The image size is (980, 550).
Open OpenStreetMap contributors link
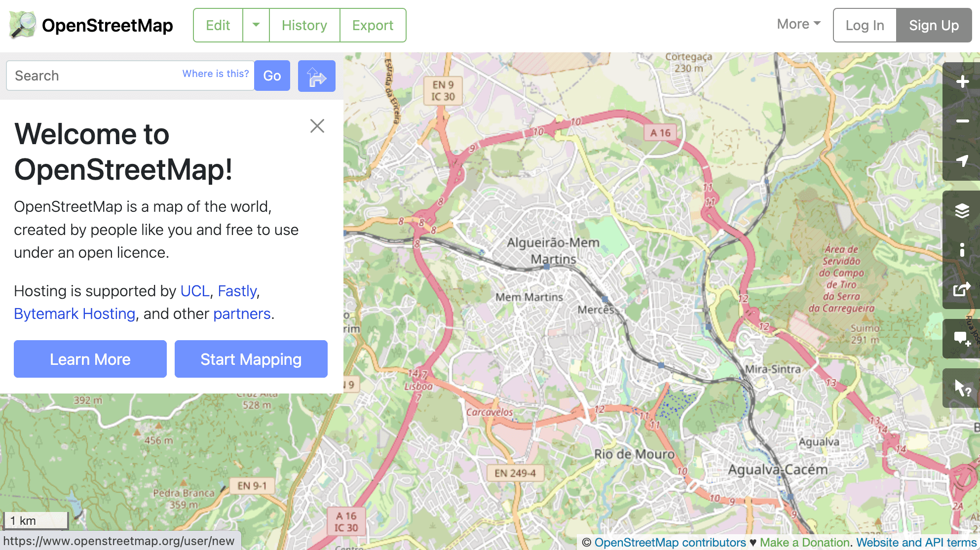click(x=670, y=542)
